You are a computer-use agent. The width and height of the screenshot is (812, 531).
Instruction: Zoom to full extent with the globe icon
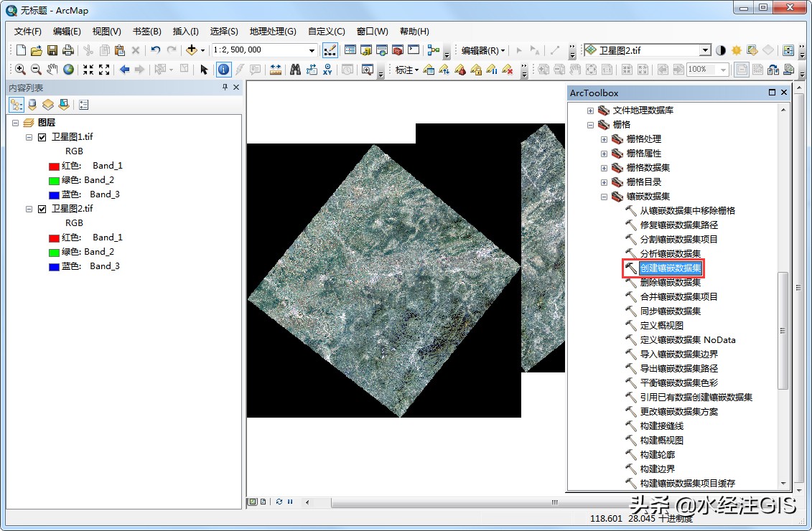pyautogui.click(x=67, y=69)
